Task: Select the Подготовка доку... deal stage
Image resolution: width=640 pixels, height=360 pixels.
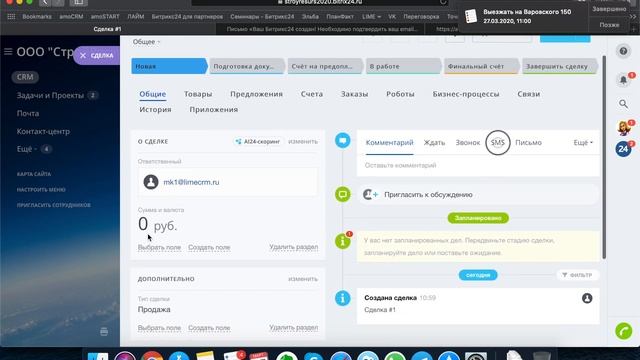Action: (246, 66)
